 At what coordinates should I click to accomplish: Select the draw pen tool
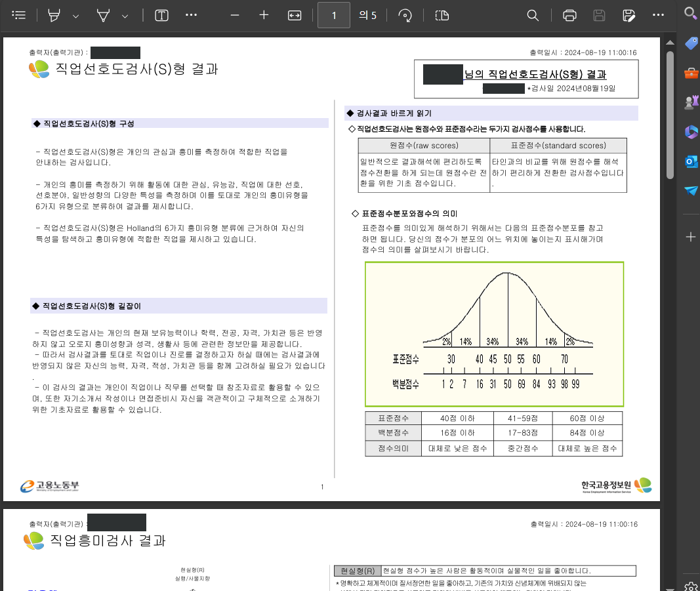pyautogui.click(x=103, y=15)
